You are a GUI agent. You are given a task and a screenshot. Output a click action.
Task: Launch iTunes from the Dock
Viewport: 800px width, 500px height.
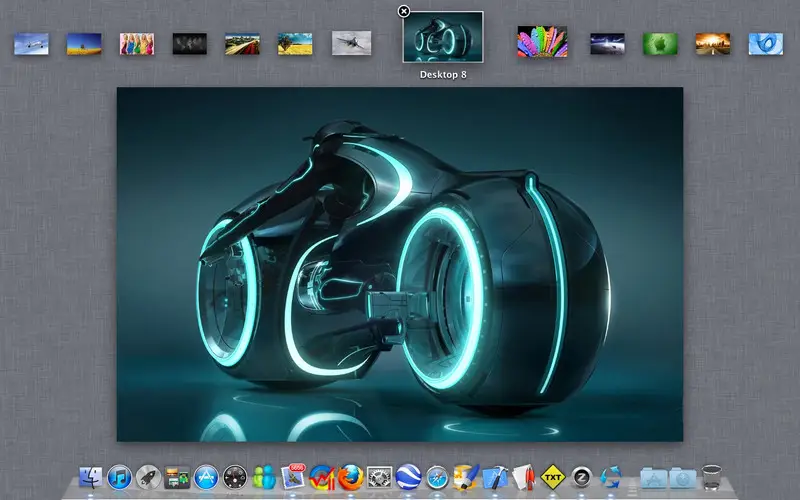tap(119, 478)
